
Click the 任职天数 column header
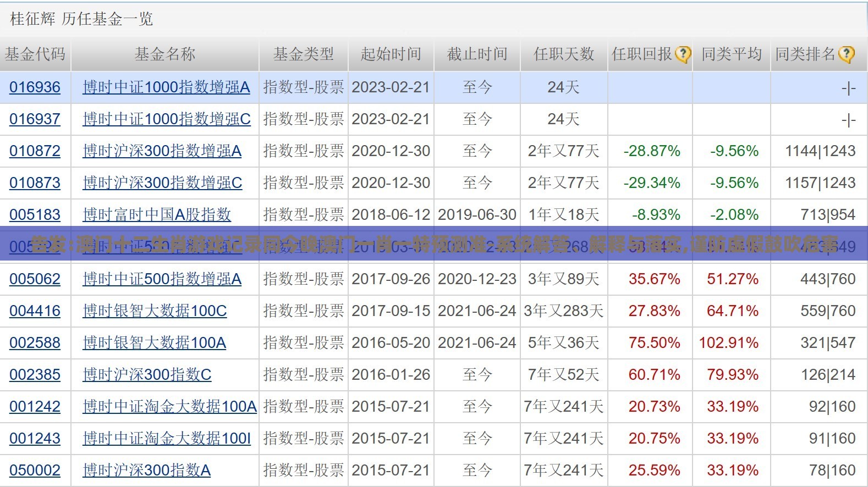pos(564,54)
